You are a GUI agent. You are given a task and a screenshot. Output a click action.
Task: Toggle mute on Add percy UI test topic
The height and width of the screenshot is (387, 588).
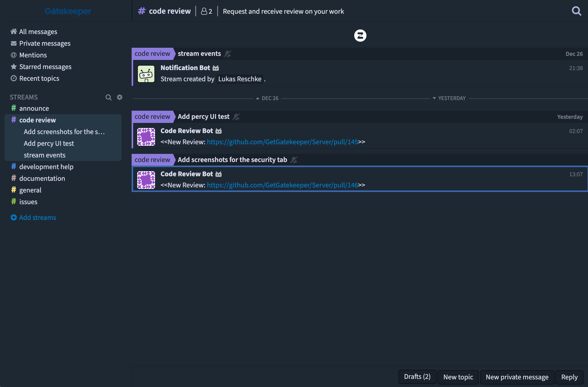pyautogui.click(x=236, y=117)
